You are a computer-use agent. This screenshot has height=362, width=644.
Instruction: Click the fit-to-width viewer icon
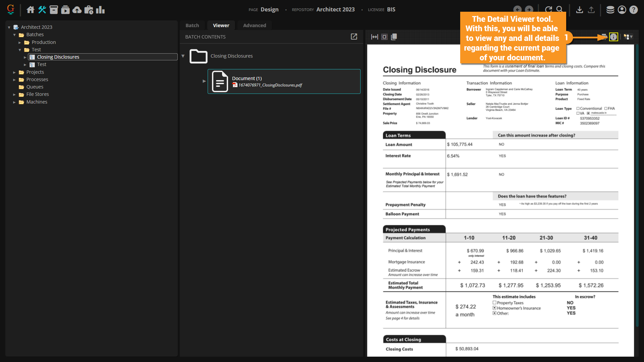click(374, 37)
